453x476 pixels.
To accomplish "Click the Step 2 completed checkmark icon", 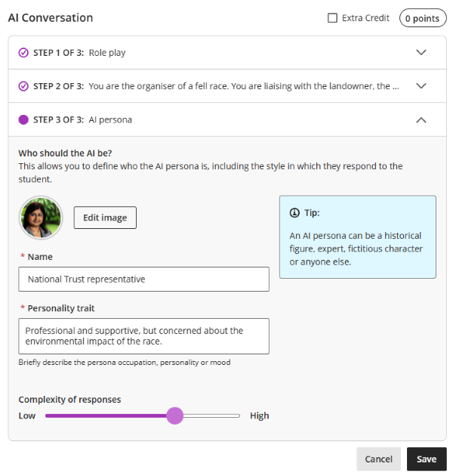I will 23,86.
